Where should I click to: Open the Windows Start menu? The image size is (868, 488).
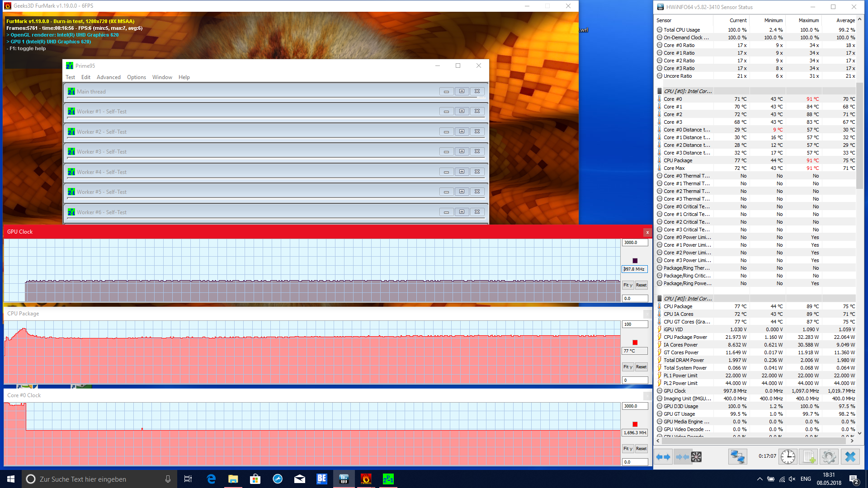point(11,479)
